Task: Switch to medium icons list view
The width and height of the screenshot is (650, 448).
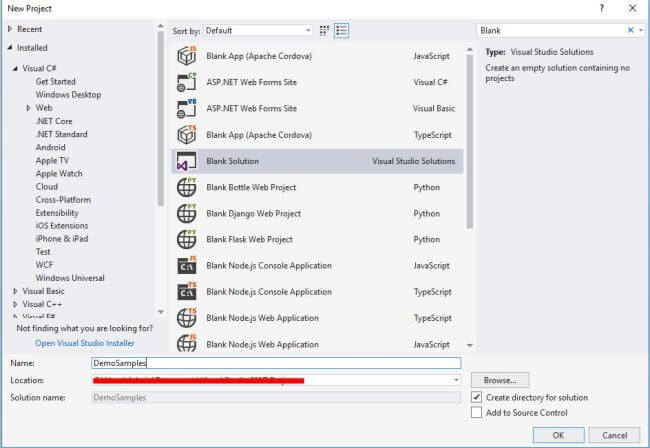Action: click(342, 31)
